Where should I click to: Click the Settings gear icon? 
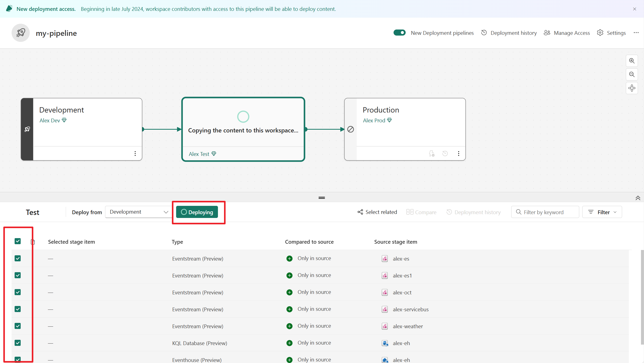click(x=601, y=33)
